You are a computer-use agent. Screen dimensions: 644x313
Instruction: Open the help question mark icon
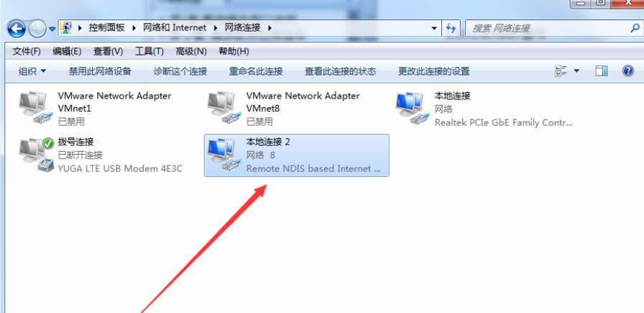(x=628, y=71)
